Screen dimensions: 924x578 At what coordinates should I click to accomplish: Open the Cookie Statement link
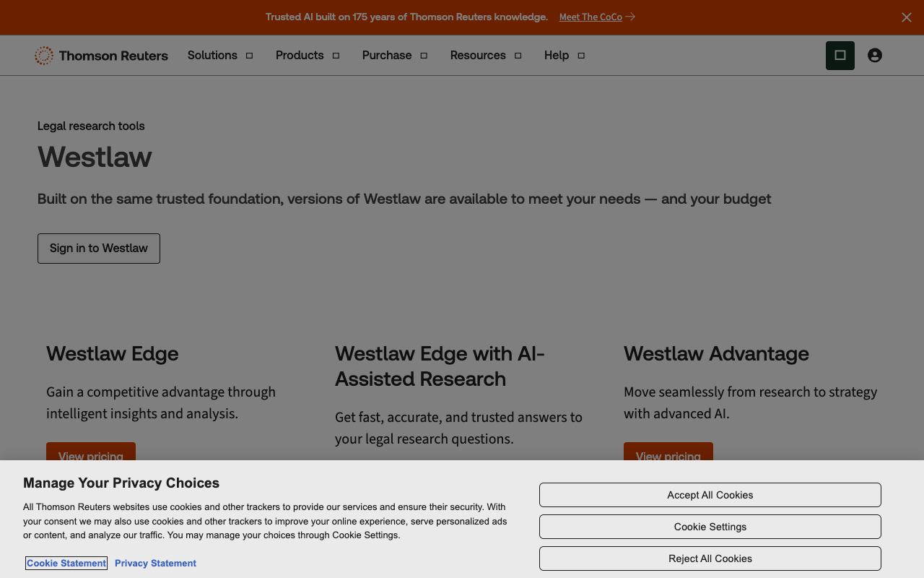(66, 564)
